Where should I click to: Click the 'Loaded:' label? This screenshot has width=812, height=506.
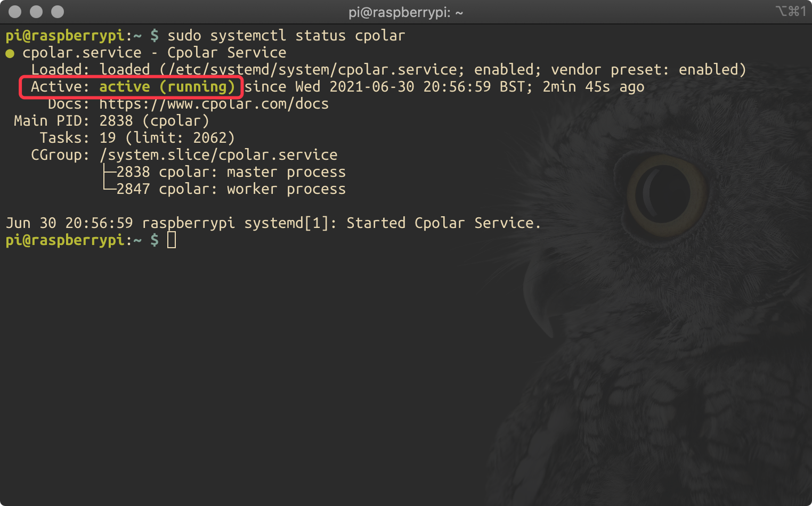coord(60,70)
